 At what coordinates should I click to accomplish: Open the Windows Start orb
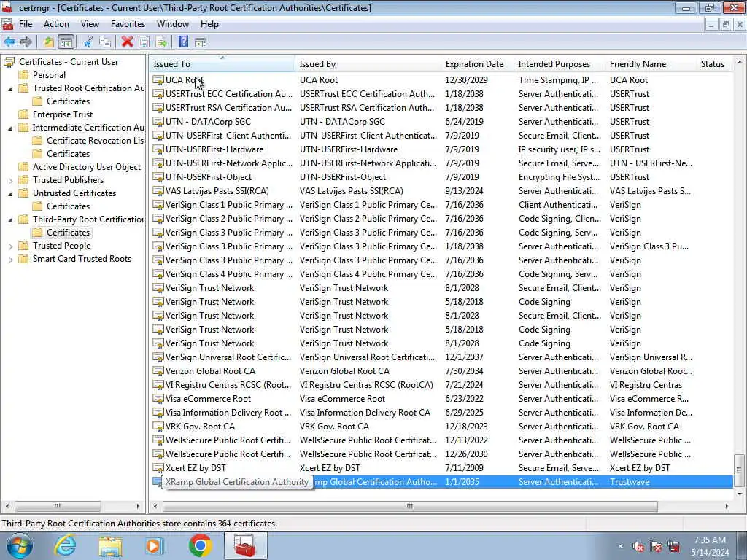(x=20, y=545)
